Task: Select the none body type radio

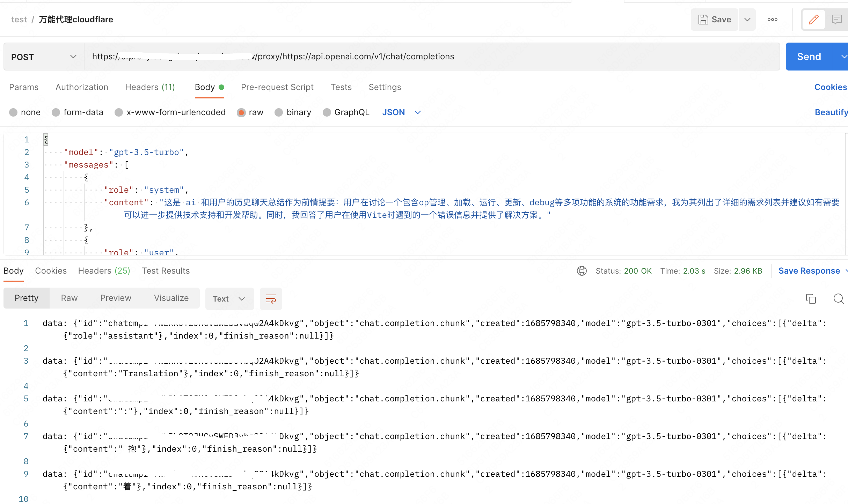Action: (x=13, y=112)
